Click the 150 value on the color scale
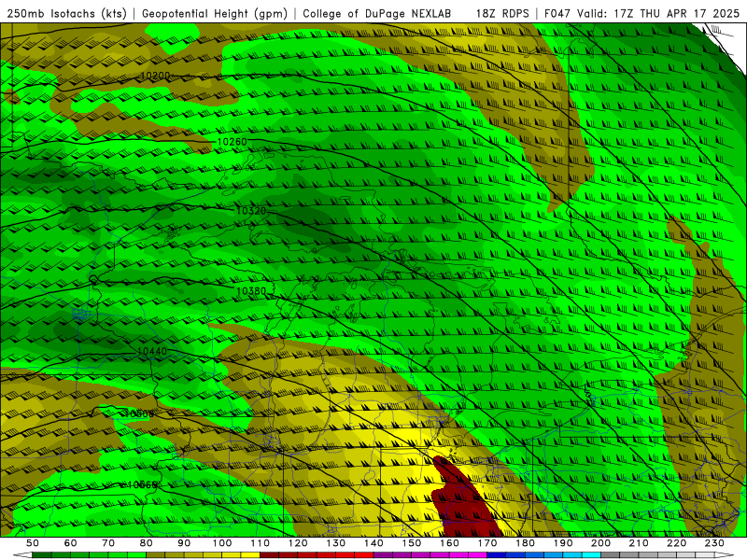Viewport: 747px width, 560px height. tap(412, 543)
